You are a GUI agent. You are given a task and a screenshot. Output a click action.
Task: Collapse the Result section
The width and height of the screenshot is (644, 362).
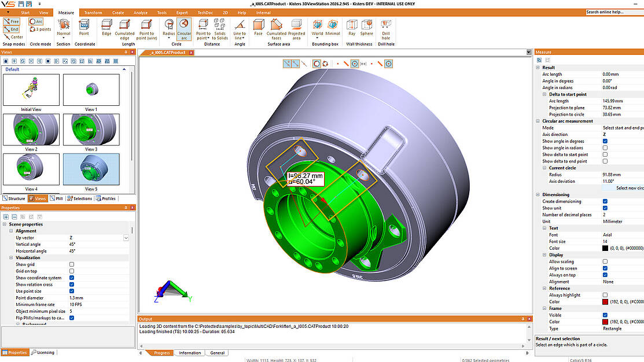pos(538,68)
